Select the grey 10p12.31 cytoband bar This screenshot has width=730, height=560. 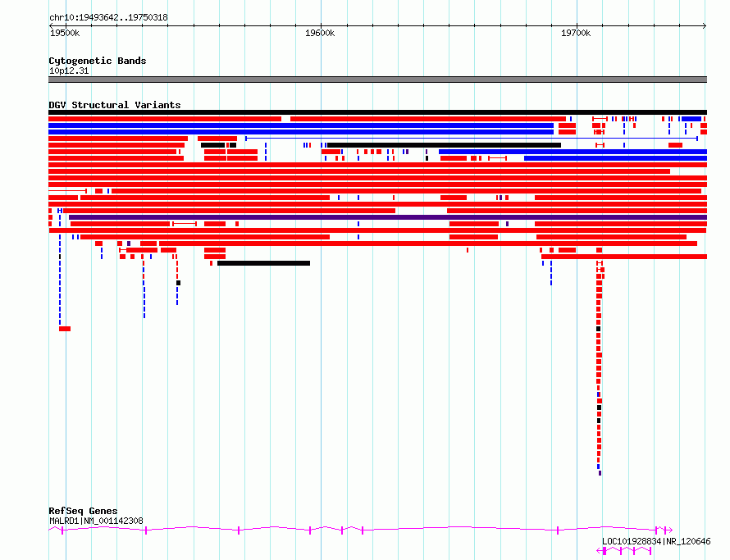[377, 80]
